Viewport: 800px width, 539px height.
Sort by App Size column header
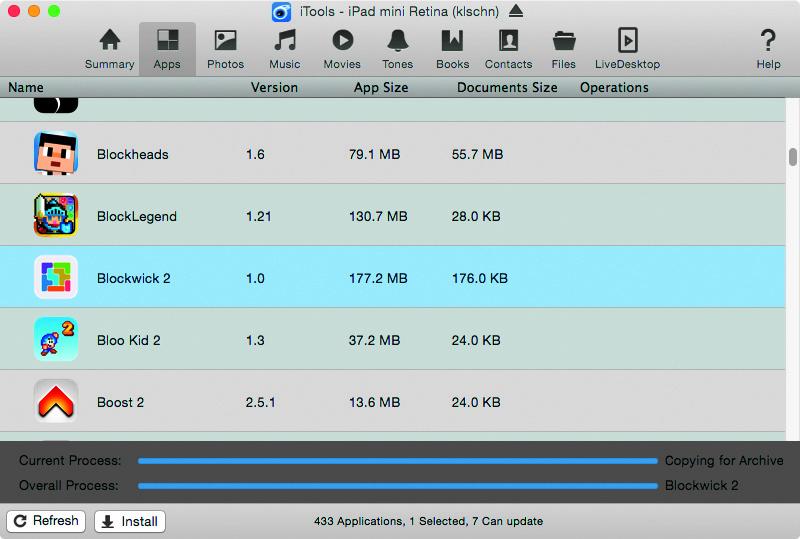pos(381,87)
